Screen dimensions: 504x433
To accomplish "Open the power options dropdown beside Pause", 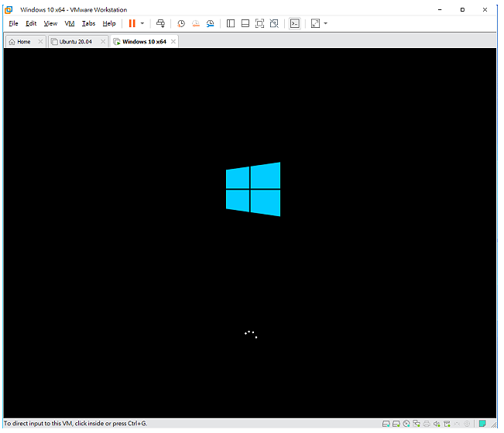I will tap(142, 23).
